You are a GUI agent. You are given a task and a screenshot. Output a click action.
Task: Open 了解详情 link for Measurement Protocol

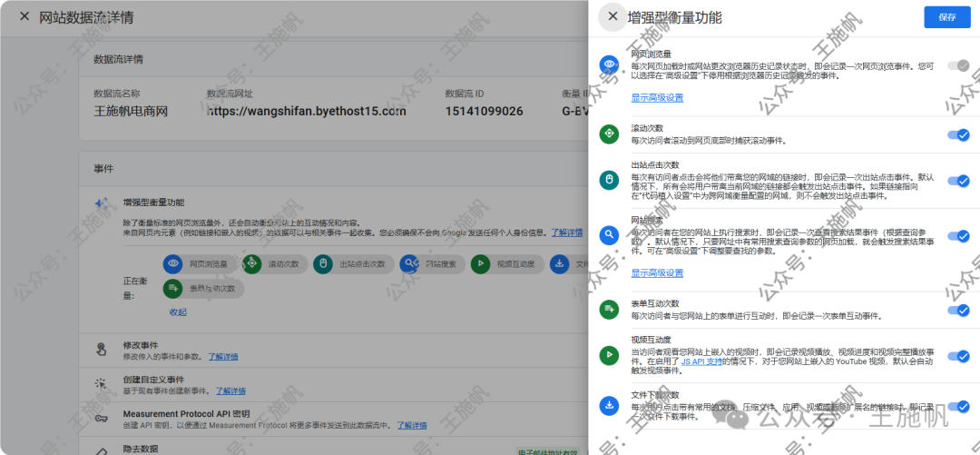tap(412, 425)
